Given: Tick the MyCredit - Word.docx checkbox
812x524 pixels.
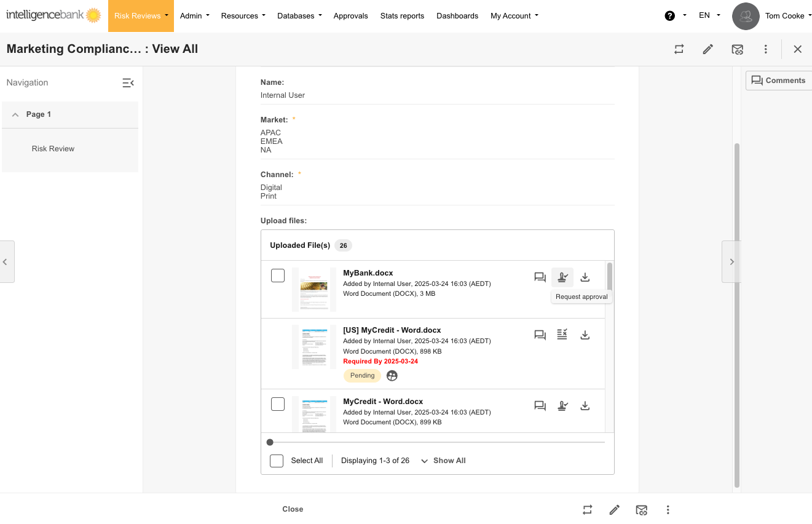Looking at the screenshot, I should tap(278, 404).
